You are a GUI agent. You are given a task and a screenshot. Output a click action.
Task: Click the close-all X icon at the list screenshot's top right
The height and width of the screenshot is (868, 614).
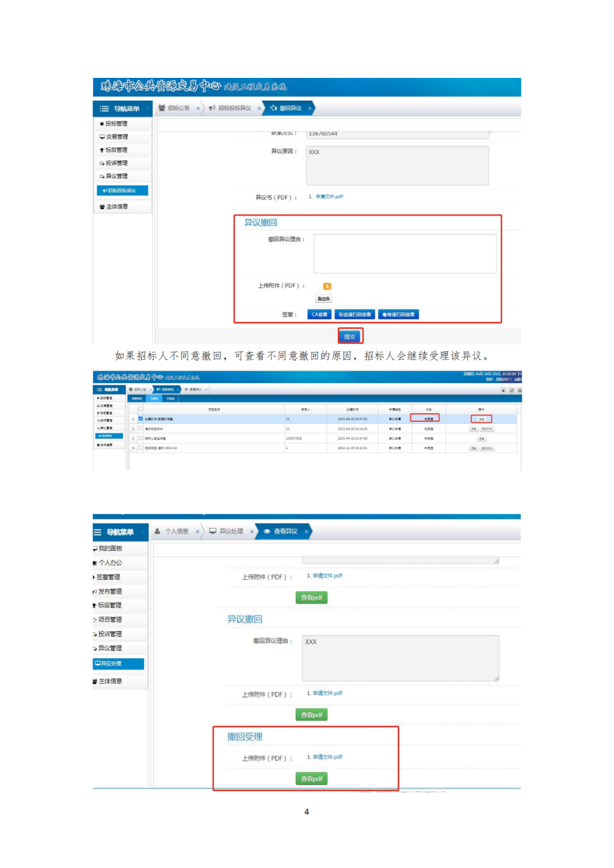tap(504, 391)
